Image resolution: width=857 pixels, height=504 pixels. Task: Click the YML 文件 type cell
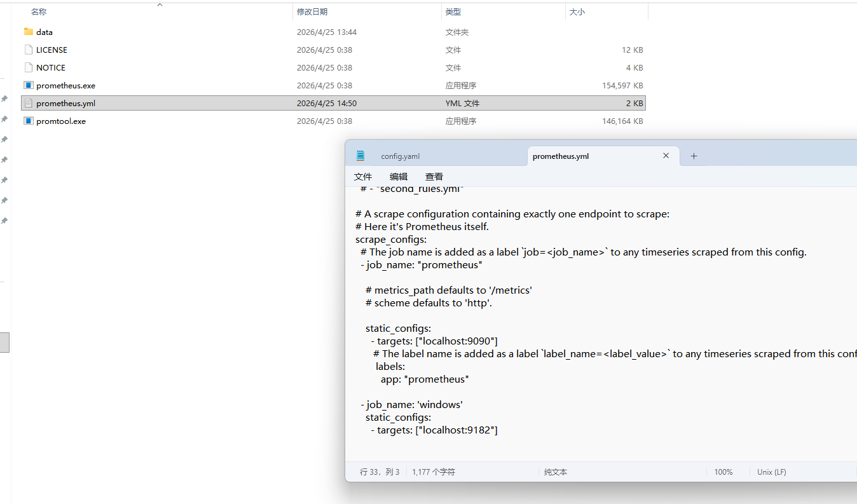[x=462, y=104]
